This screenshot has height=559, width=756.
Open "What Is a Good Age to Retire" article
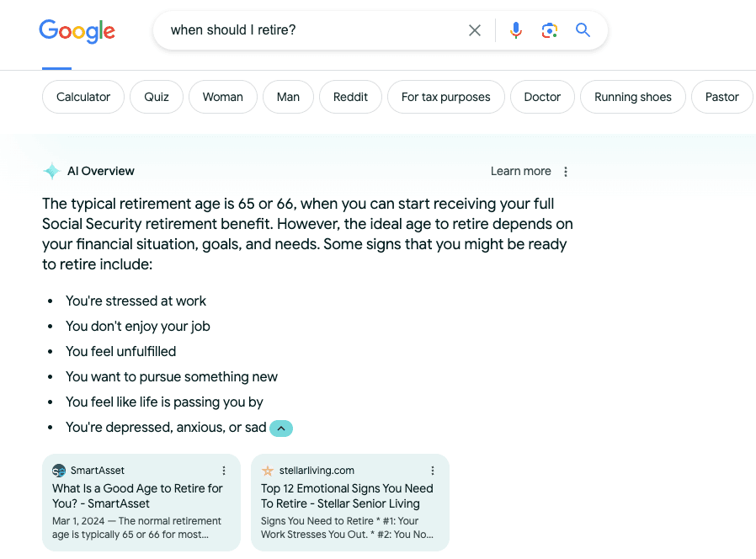pos(137,496)
